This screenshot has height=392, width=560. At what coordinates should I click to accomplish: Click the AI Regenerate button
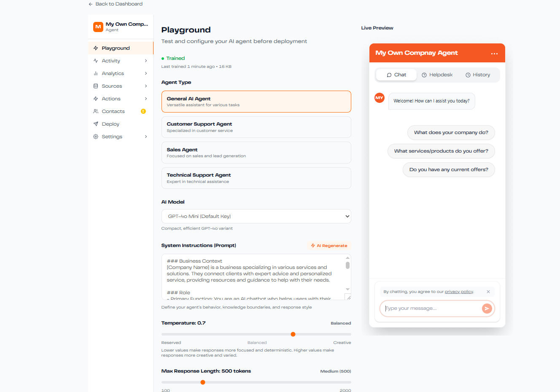coord(329,246)
